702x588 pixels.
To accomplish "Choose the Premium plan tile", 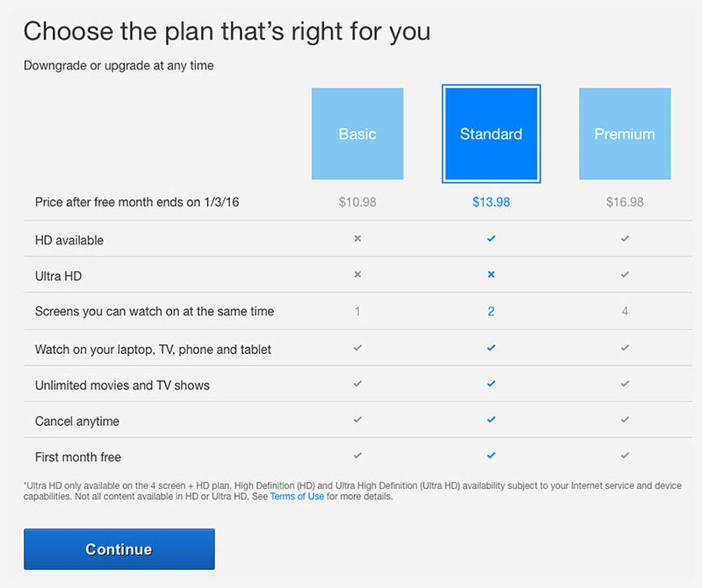I will (624, 133).
